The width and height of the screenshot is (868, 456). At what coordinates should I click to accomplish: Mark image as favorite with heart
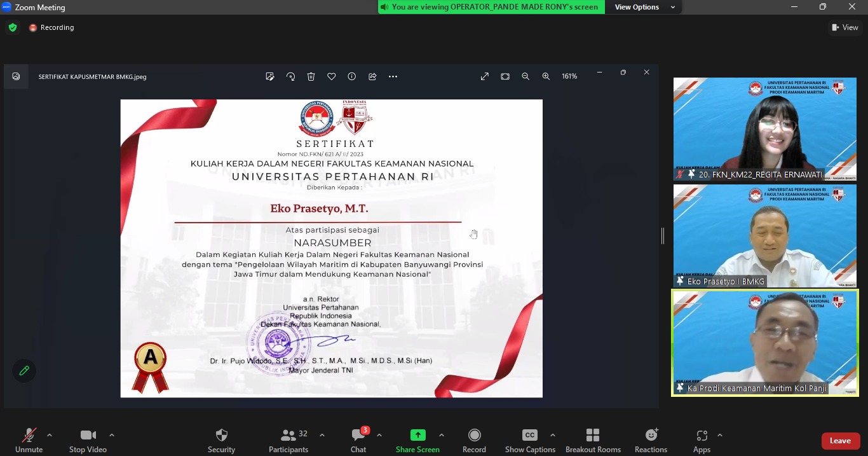331,76
